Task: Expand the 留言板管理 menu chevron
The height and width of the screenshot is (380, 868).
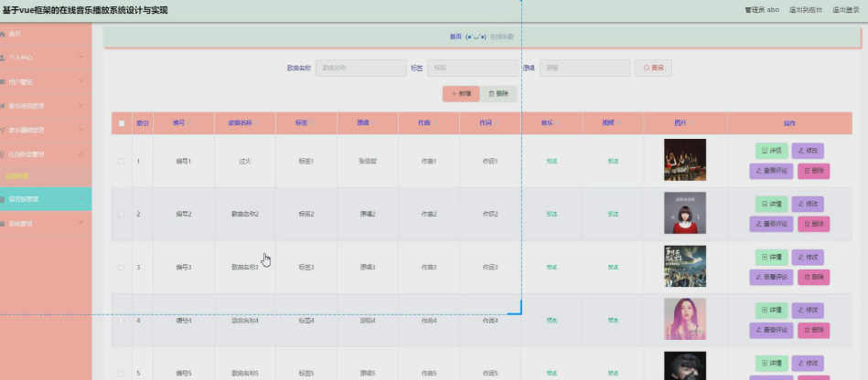Action: (x=81, y=198)
